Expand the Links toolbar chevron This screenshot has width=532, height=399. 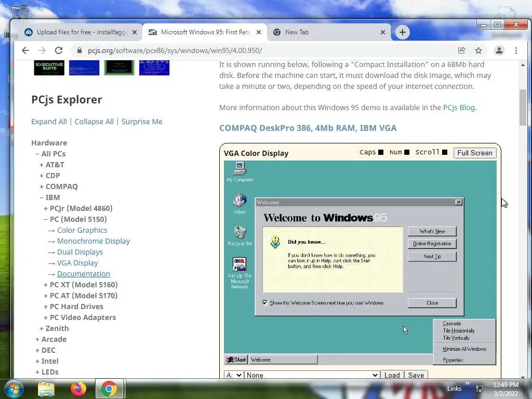pyautogui.click(x=467, y=383)
